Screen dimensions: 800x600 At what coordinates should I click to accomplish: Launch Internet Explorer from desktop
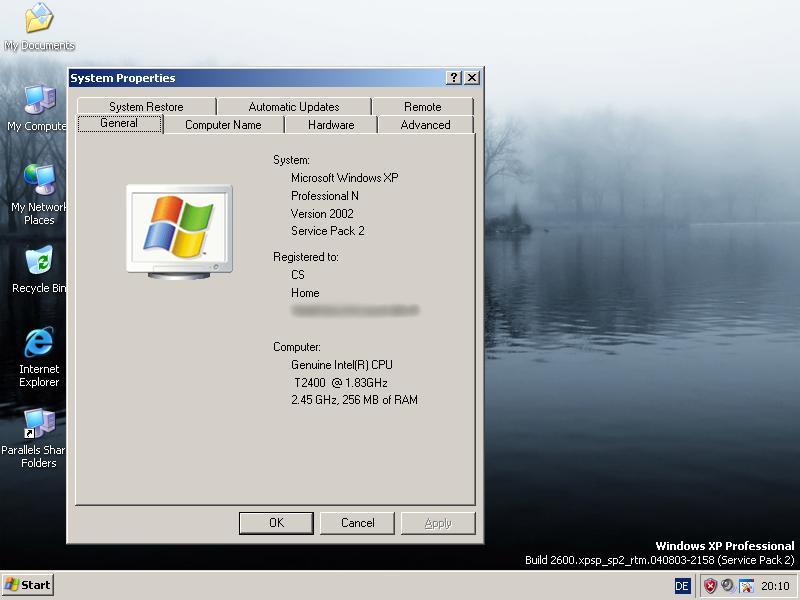(39, 344)
